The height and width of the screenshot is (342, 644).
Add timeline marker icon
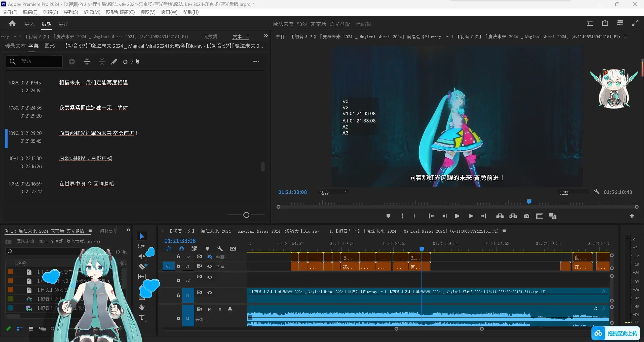tap(207, 249)
